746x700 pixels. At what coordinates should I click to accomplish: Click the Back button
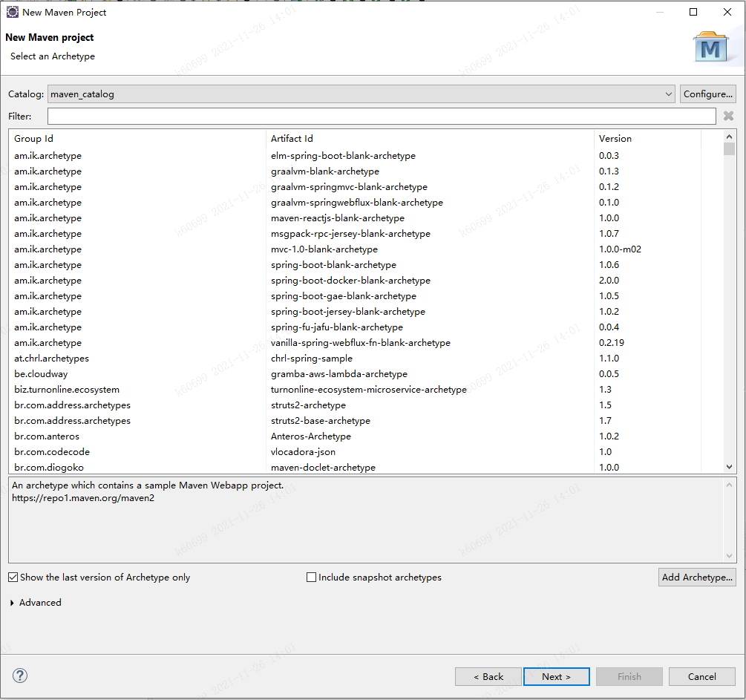coord(488,676)
